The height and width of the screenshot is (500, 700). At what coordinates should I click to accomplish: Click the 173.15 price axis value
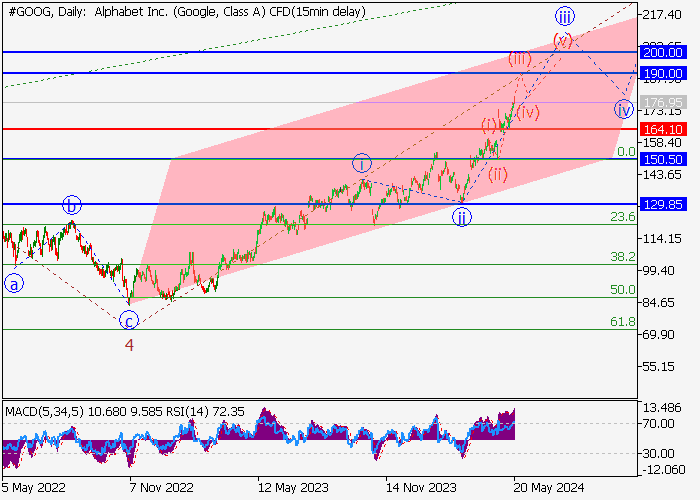[662, 112]
